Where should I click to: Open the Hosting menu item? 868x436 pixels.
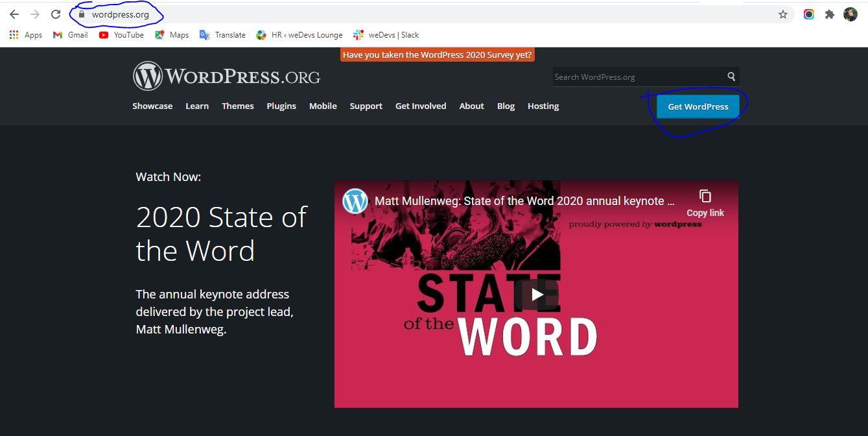(x=543, y=106)
